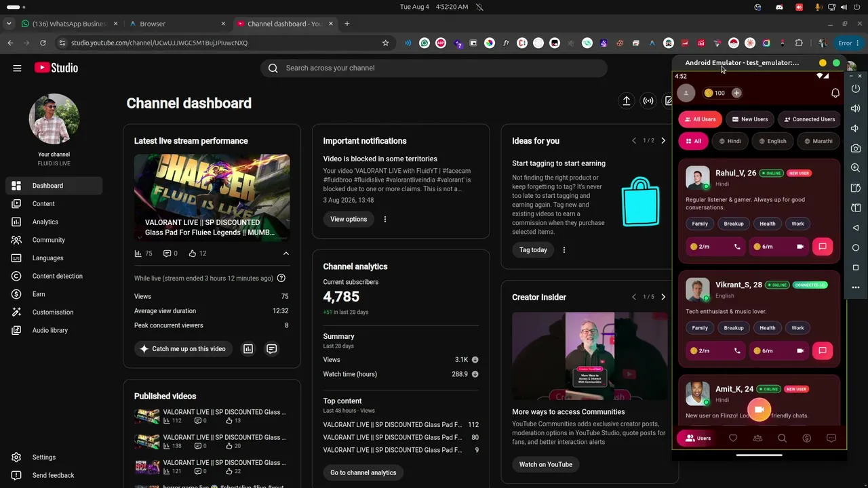The width and height of the screenshot is (868, 488).
Task: Open Community in Studio sidebar
Action: (x=54, y=240)
